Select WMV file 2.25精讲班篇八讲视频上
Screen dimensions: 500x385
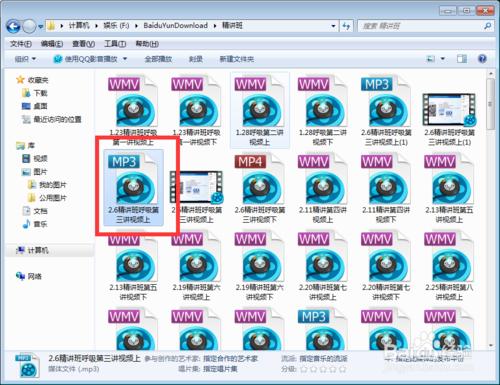[x=449, y=266]
